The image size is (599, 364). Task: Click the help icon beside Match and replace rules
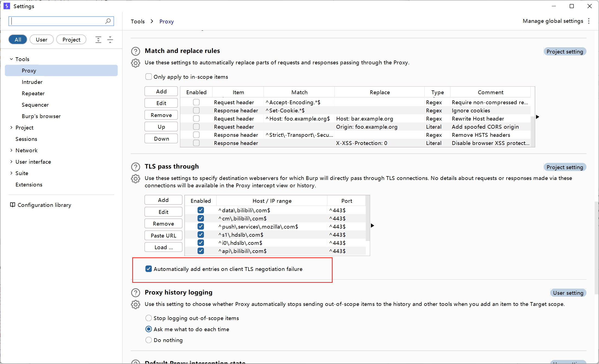[135, 51]
